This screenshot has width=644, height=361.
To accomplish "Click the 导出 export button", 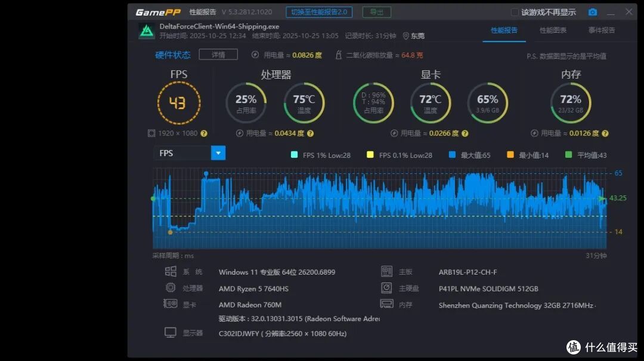I will [x=377, y=12].
